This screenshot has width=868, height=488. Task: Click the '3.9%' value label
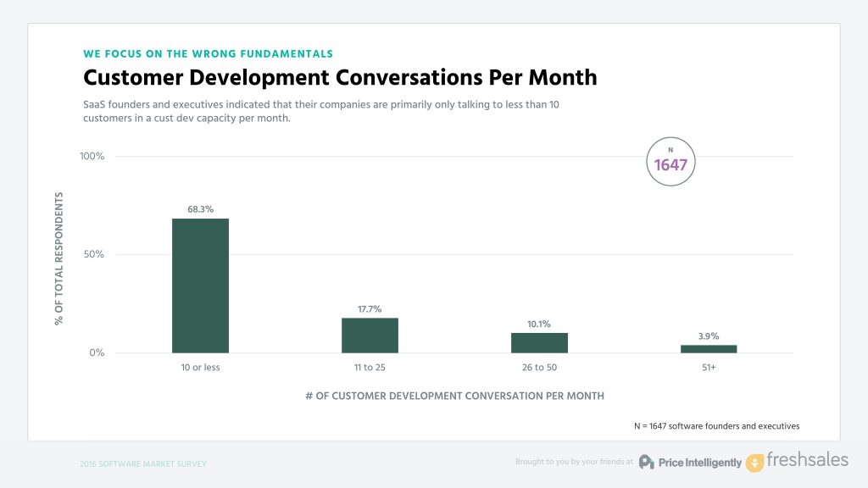click(x=709, y=336)
